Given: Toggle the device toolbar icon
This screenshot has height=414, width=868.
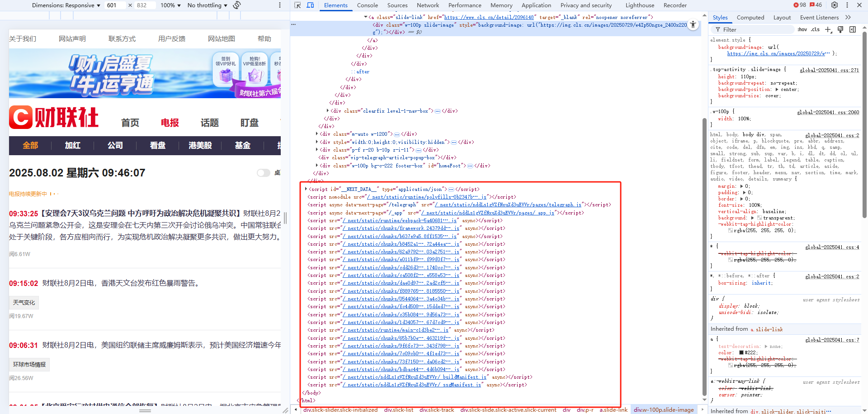Looking at the screenshot, I should 310,5.
